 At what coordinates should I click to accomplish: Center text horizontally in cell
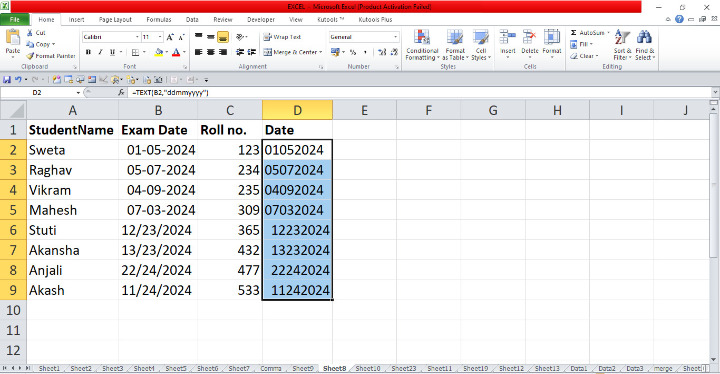click(210, 52)
